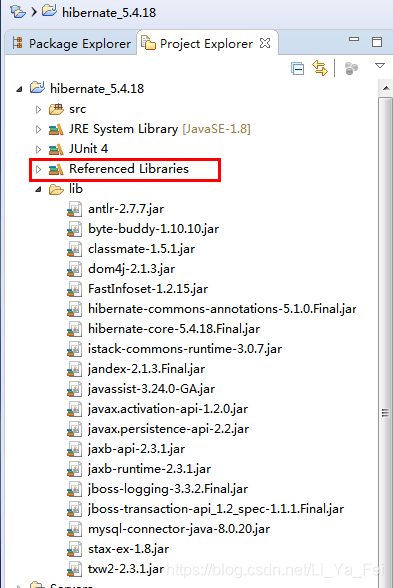This screenshot has height=588, width=393.
Task: Click the antlr-2.7.7.jar file icon
Action: (x=74, y=209)
